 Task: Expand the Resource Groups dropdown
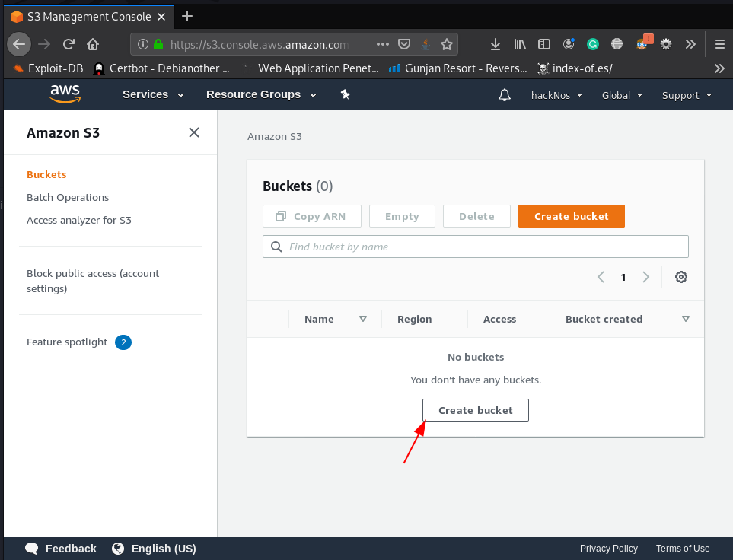click(261, 94)
